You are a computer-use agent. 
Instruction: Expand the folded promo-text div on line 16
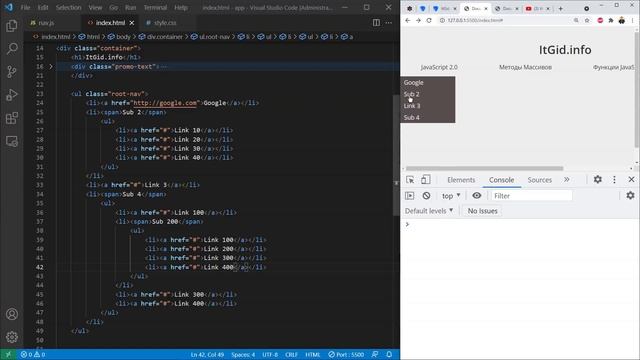(51, 66)
